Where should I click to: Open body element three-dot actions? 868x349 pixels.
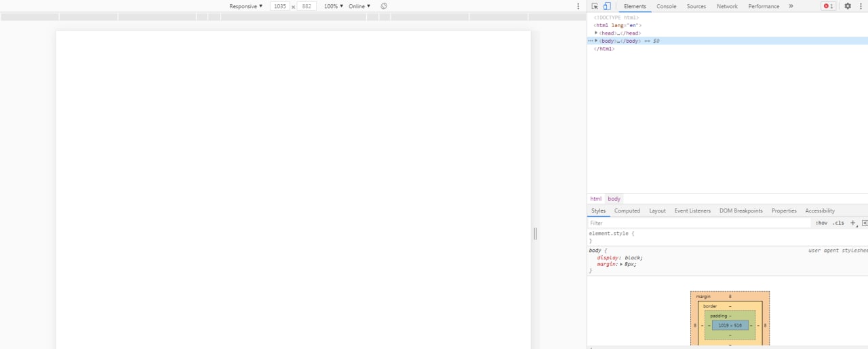click(x=590, y=41)
